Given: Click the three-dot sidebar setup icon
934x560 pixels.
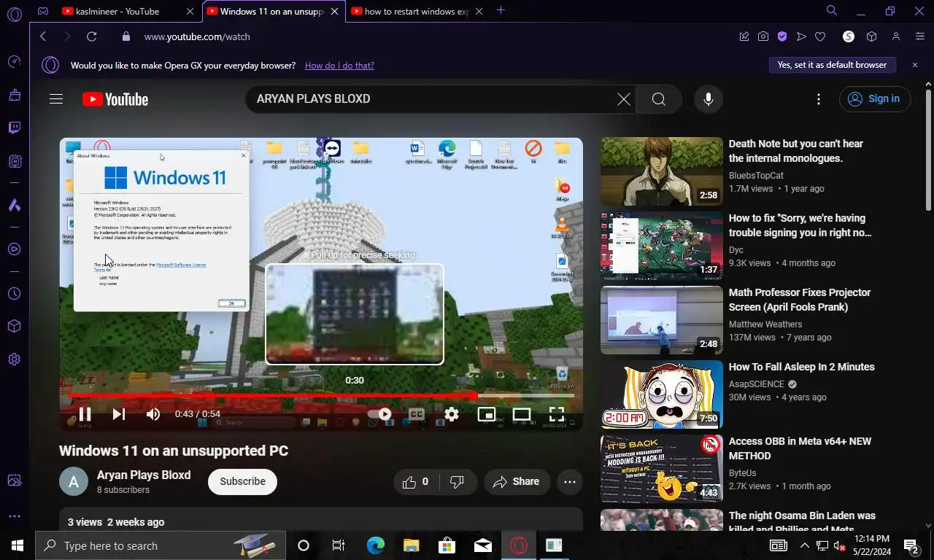Looking at the screenshot, I should [x=14, y=516].
